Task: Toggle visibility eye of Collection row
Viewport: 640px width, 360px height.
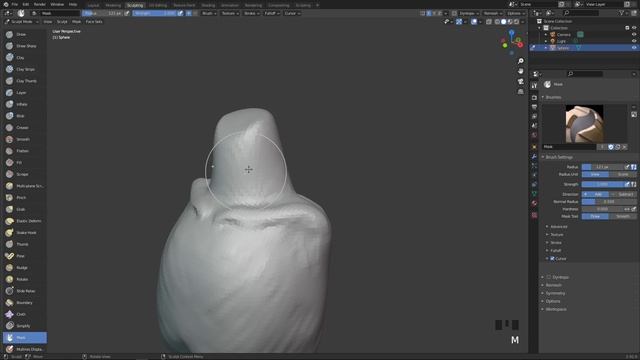Action: [x=634, y=28]
